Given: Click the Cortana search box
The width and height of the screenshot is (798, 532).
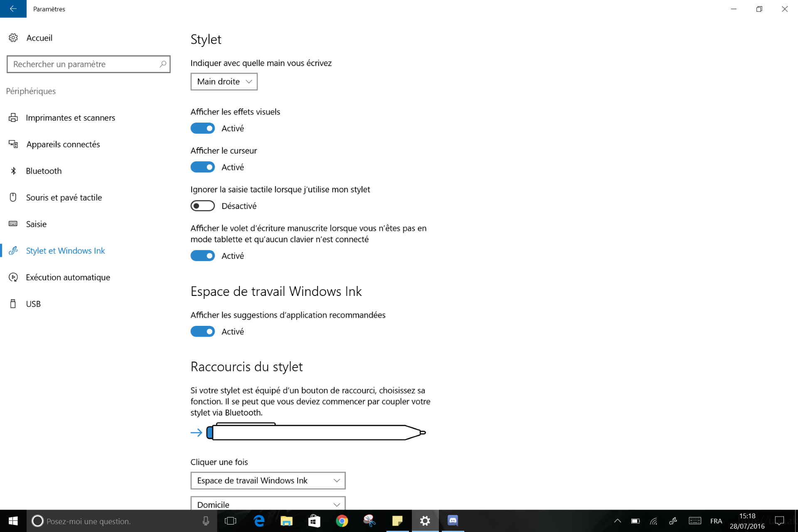Looking at the screenshot, I should point(122,521).
